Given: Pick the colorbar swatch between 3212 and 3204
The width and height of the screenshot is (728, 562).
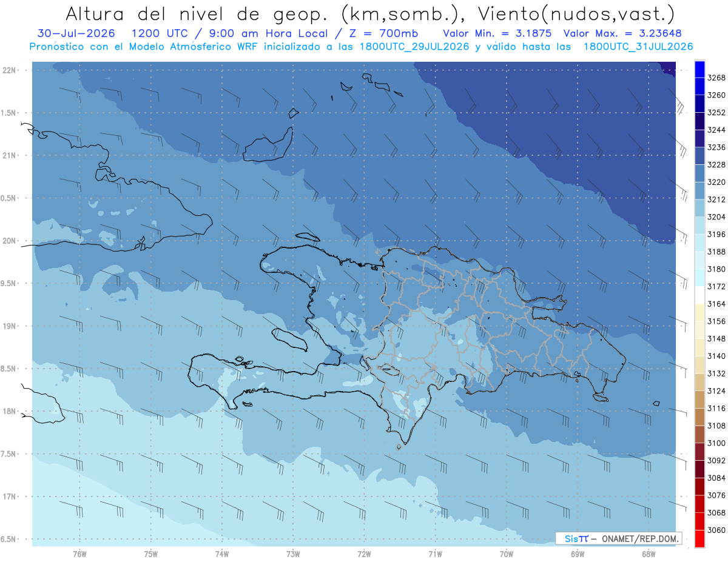Looking at the screenshot, I should 699,208.
